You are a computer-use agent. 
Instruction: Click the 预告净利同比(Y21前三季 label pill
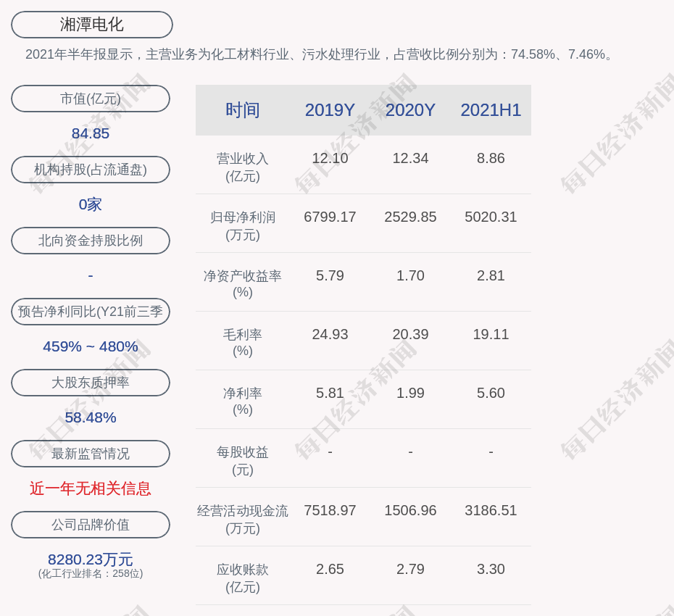[x=91, y=311]
